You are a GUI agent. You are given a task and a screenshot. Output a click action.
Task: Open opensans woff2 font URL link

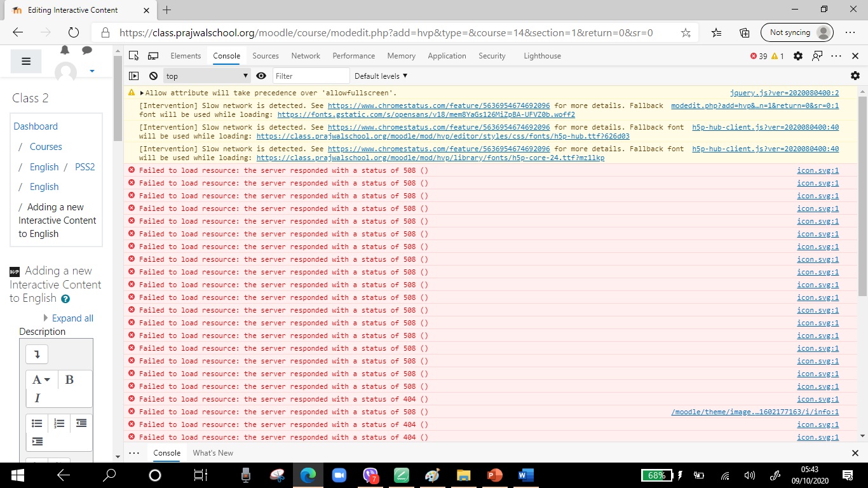pyautogui.click(x=426, y=115)
